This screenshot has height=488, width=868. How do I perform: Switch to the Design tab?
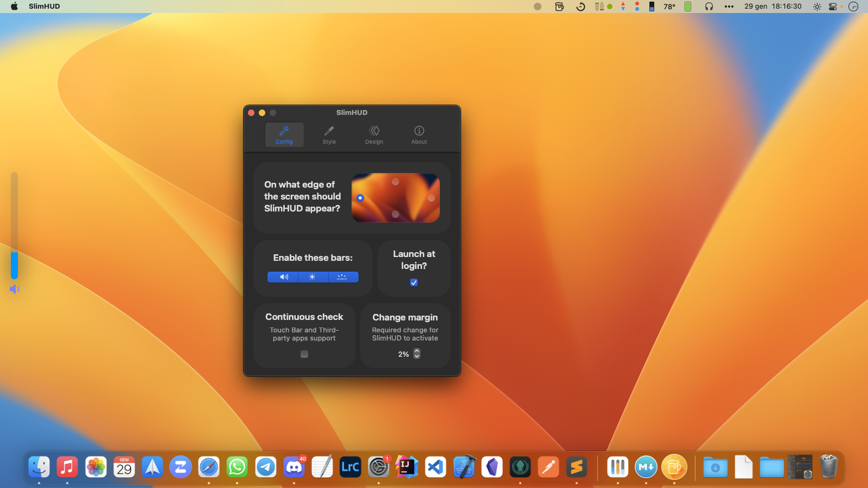tap(374, 134)
